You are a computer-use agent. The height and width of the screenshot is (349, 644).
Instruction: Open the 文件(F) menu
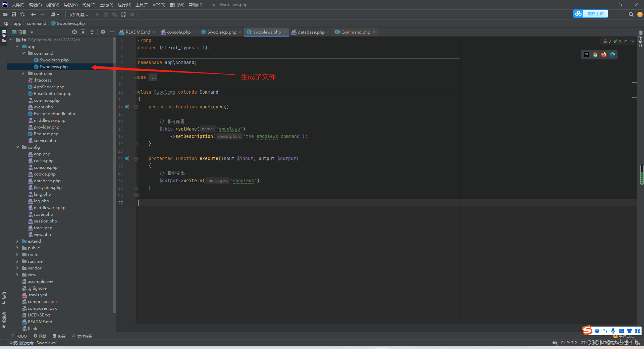(18, 5)
